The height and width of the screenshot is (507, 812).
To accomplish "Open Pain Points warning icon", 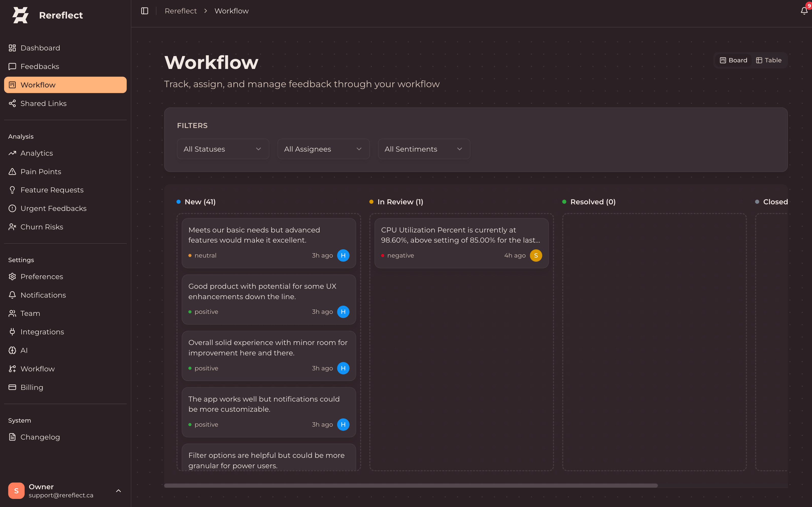I will (x=12, y=172).
